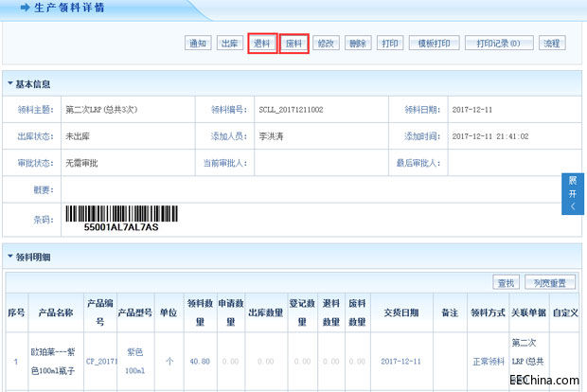This screenshot has height=392, width=587.
Task: Click row number 1 in table
Action: 16,362
